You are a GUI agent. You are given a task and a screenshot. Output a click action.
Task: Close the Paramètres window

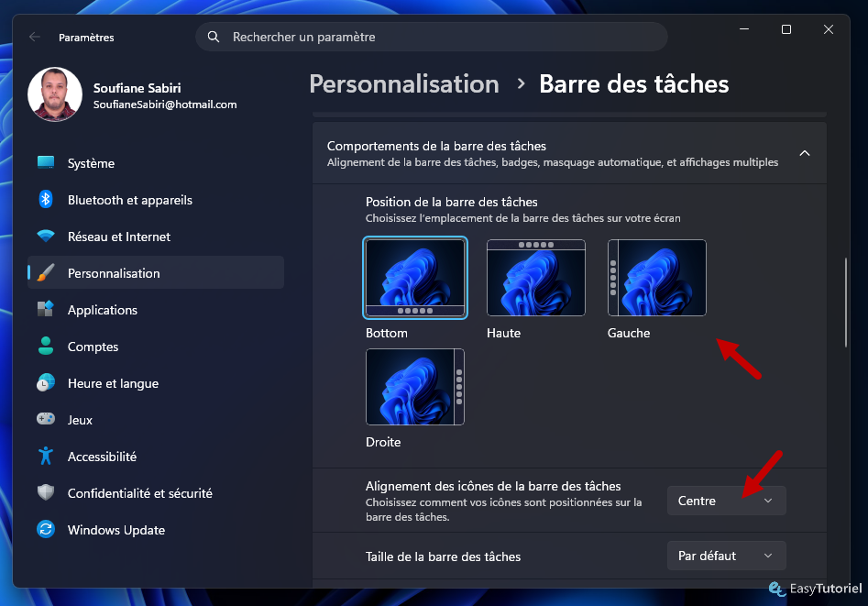(829, 28)
